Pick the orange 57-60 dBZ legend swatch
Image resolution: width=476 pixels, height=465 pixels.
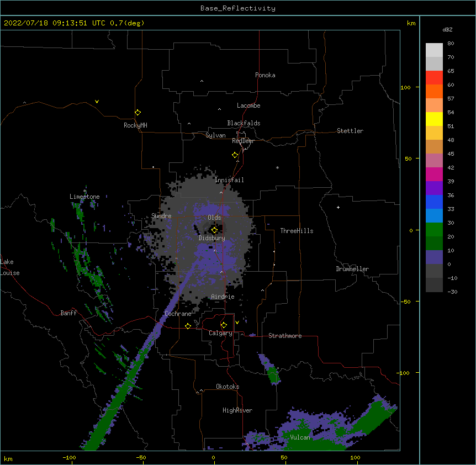tap(434, 91)
